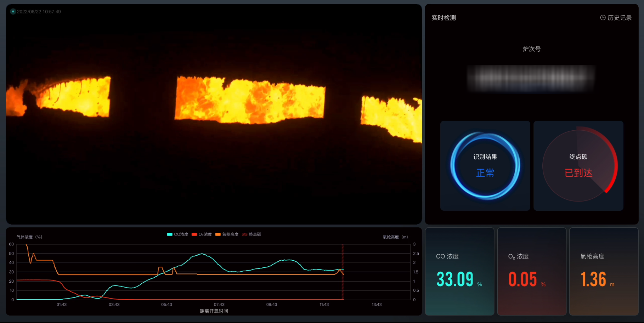Toggle the 终点碳 series label in legend
Screen dimensions: 644x323
point(255,234)
